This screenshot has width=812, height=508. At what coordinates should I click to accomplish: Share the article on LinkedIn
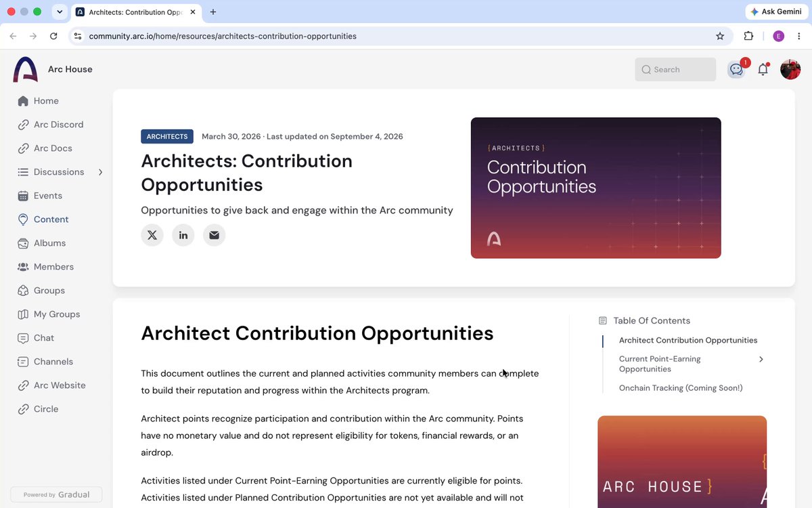tap(183, 235)
